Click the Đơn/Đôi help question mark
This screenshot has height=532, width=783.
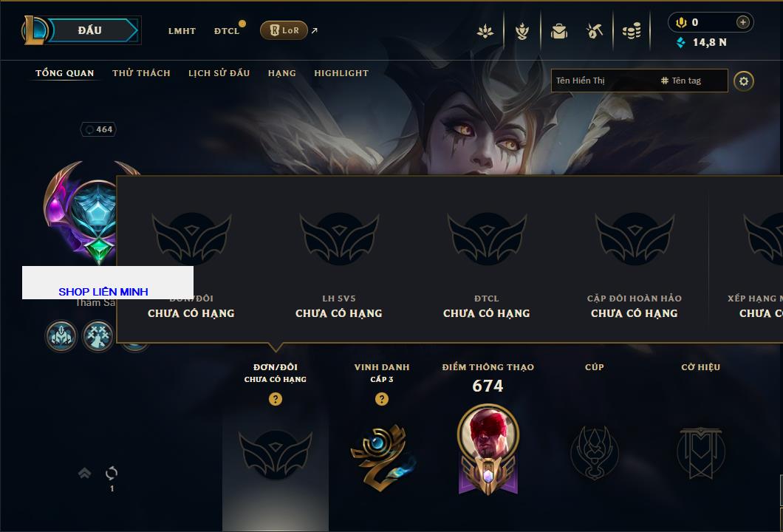click(275, 398)
